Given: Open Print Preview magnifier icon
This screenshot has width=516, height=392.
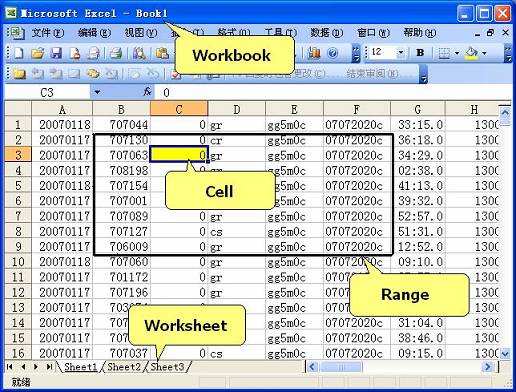Looking at the screenshot, I should 138,53.
